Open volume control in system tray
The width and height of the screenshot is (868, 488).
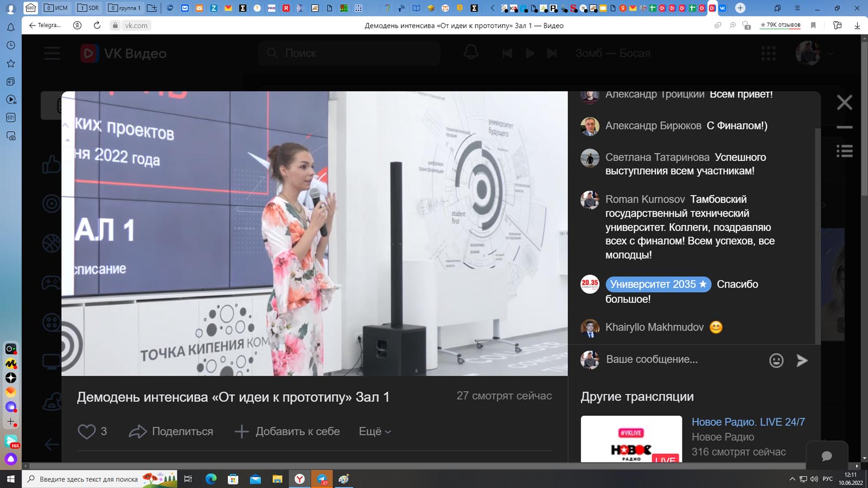tap(814, 479)
